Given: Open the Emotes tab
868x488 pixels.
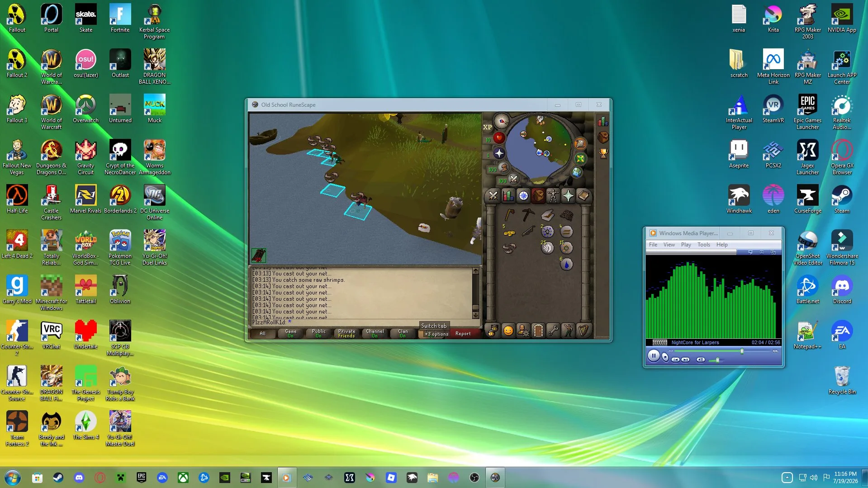Looking at the screenshot, I should point(568,331).
